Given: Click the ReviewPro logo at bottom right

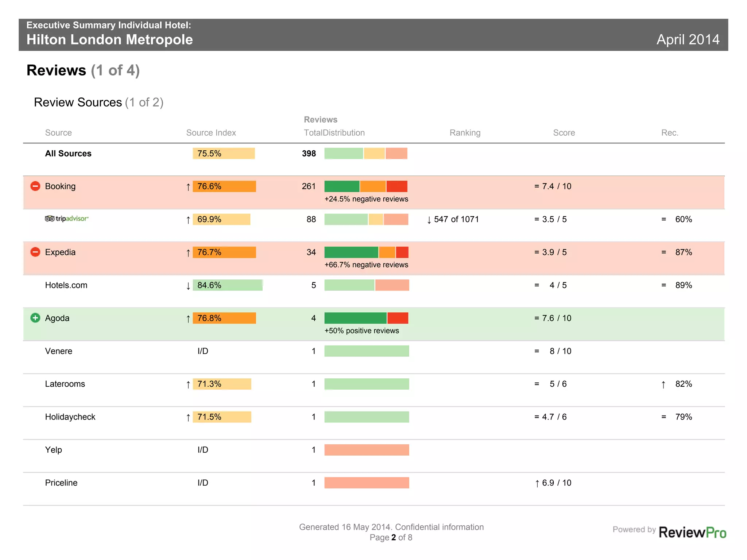Looking at the screenshot, I should [692, 532].
